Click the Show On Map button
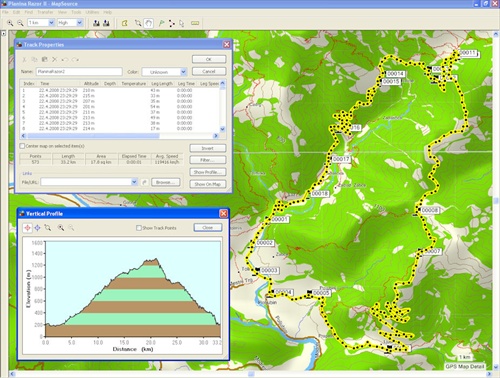 click(x=208, y=184)
